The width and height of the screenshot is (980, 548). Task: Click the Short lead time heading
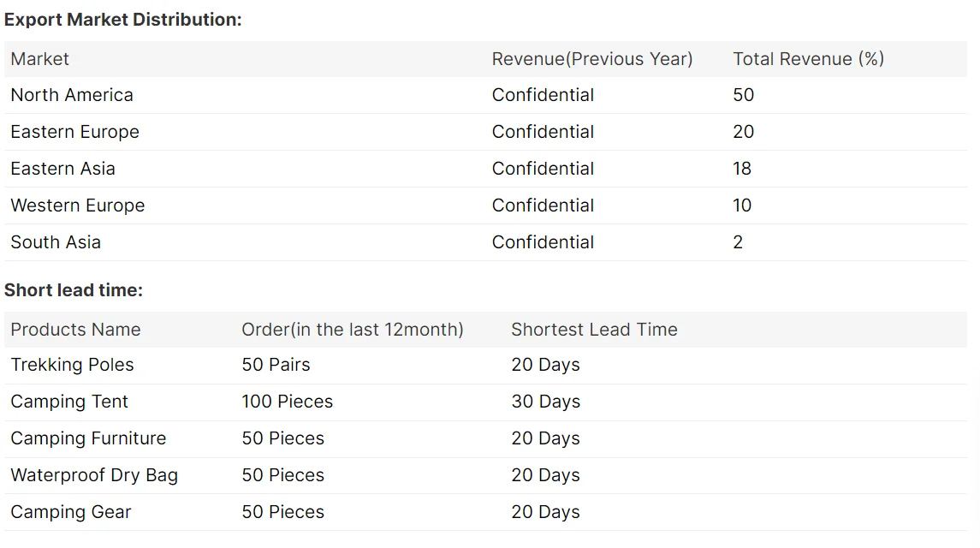point(74,290)
